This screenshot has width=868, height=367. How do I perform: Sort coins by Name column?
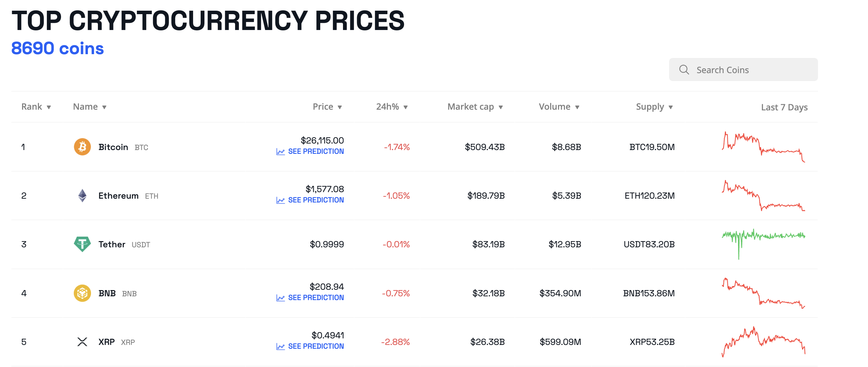tap(90, 107)
